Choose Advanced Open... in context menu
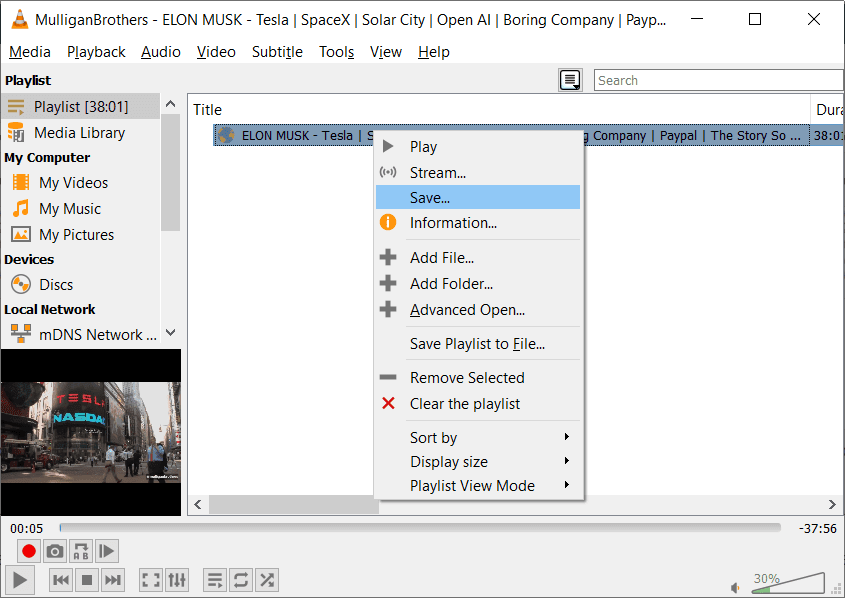 pyautogui.click(x=478, y=310)
